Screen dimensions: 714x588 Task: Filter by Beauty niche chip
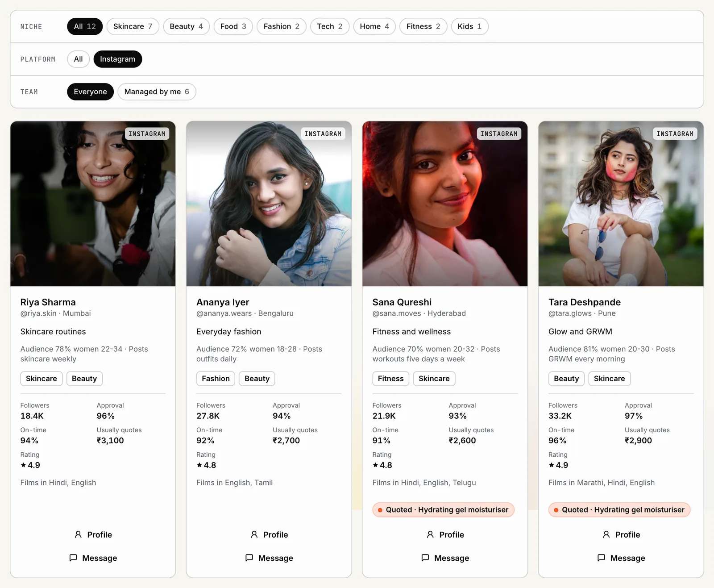point(186,26)
